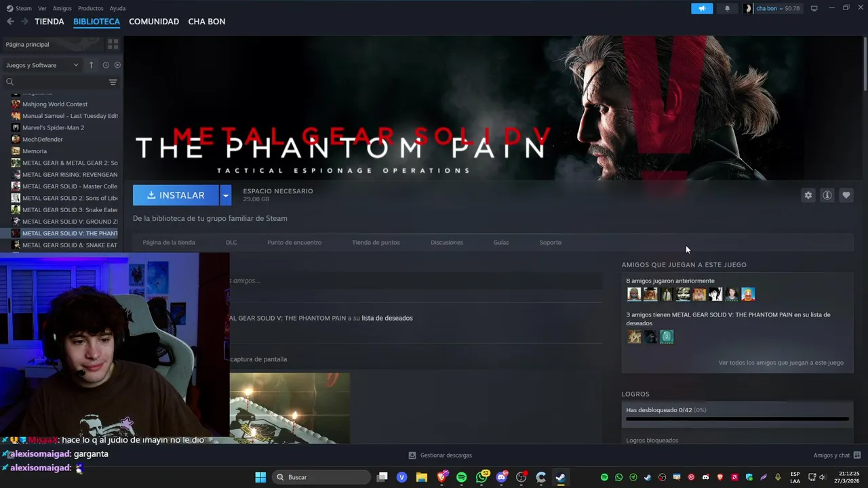This screenshot has width=868, height=488.
Task: Open Discord from the taskbar
Action: 502,477
